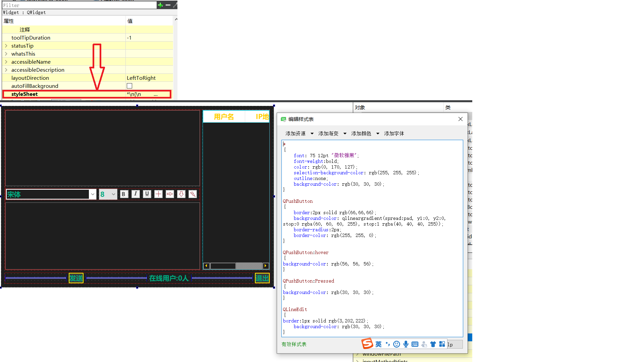644x362 pixels.
Task: Open Sogou input voice microphone icon
Action: 406,344
